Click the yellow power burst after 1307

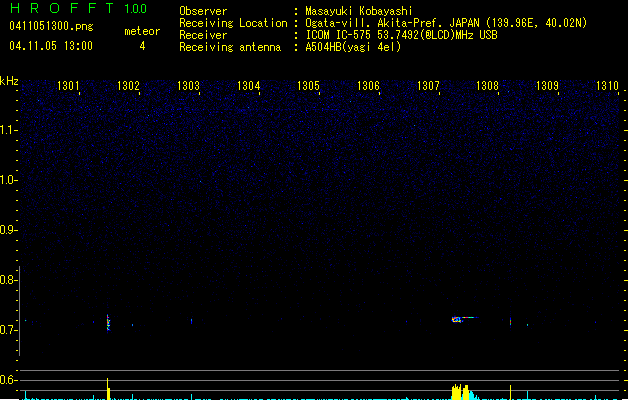point(460,392)
